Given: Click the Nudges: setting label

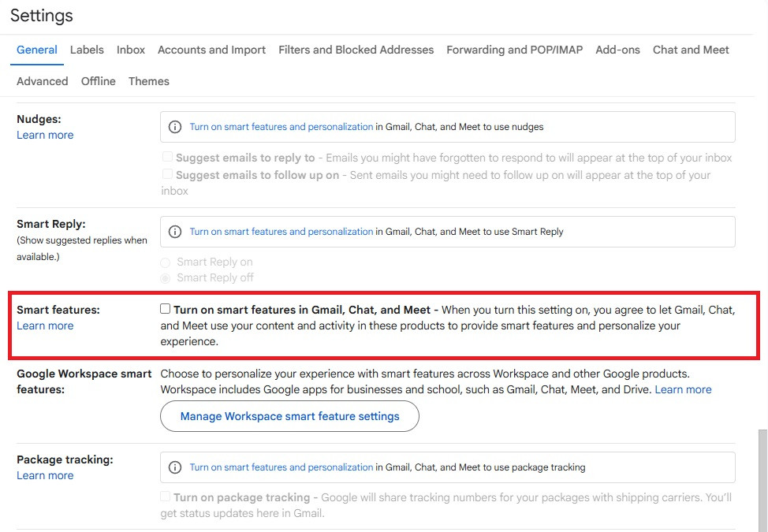Looking at the screenshot, I should pos(39,120).
